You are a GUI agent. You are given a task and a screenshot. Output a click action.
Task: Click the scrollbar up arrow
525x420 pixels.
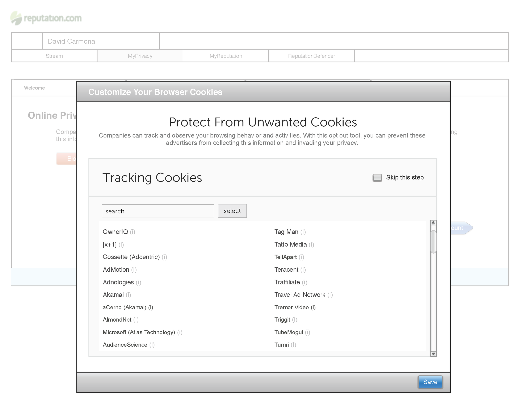click(x=433, y=222)
